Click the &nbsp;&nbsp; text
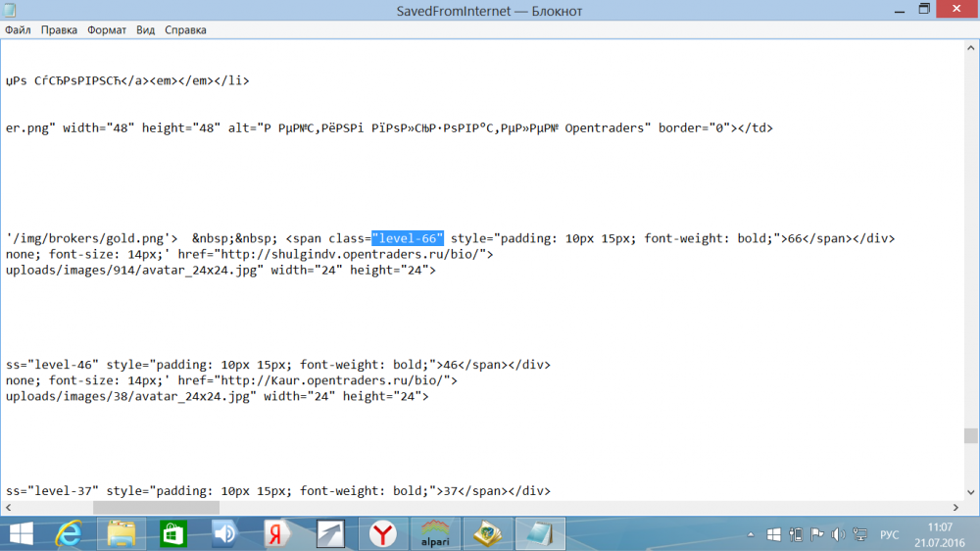The height and width of the screenshot is (551, 980). (235, 238)
